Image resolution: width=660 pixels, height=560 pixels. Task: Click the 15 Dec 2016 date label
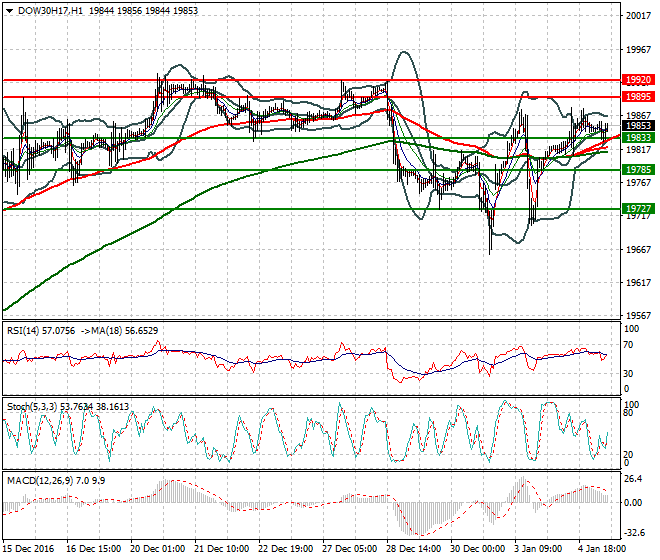(x=29, y=549)
